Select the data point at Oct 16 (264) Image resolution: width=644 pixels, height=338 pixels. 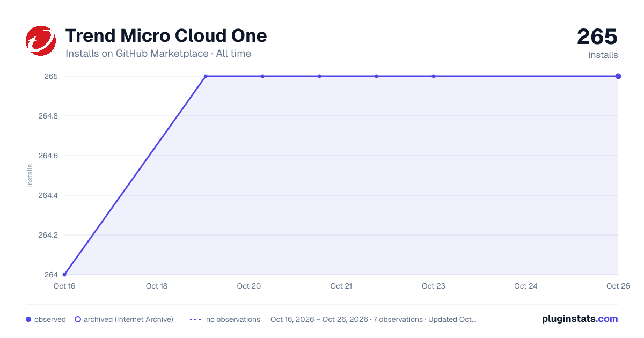64,275
